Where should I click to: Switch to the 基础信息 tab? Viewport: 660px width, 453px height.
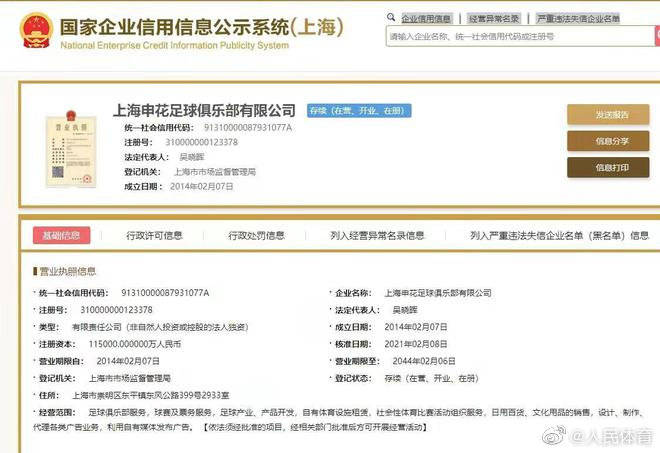pyautogui.click(x=61, y=235)
